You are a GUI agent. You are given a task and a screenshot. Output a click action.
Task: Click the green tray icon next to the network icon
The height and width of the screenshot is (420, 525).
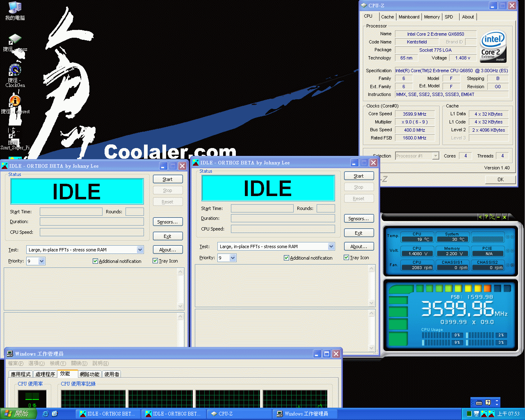(469, 414)
